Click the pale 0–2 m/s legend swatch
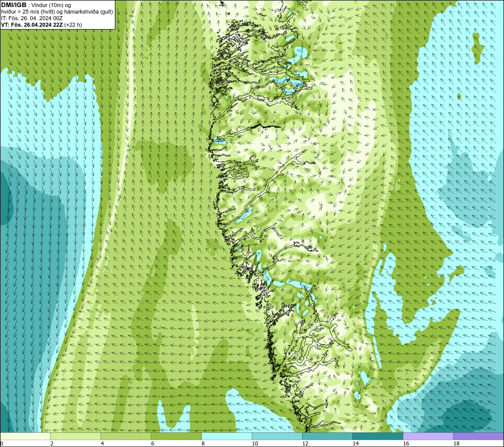The image size is (504, 447). coord(25,436)
